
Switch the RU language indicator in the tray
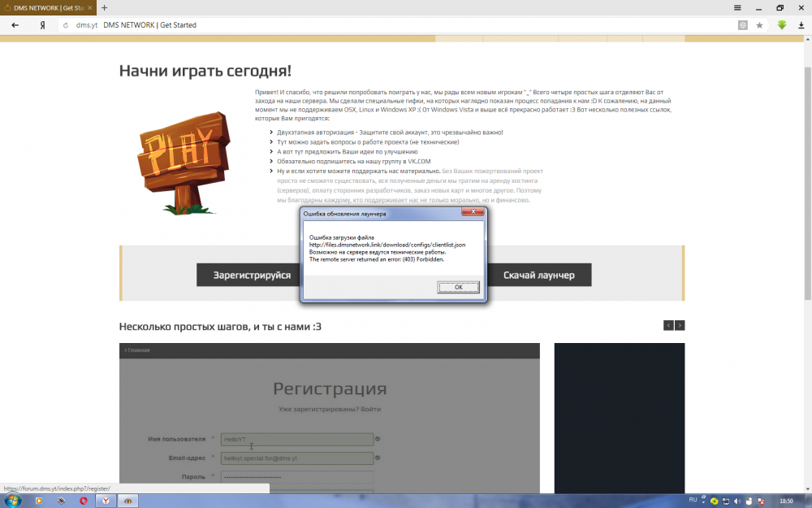[x=693, y=498]
